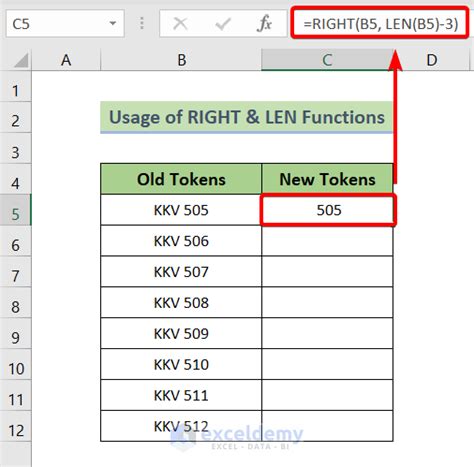Select empty New Tokens cell beside KKV 512
The width and height of the screenshot is (474, 467).
pyautogui.click(x=327, y=426)
